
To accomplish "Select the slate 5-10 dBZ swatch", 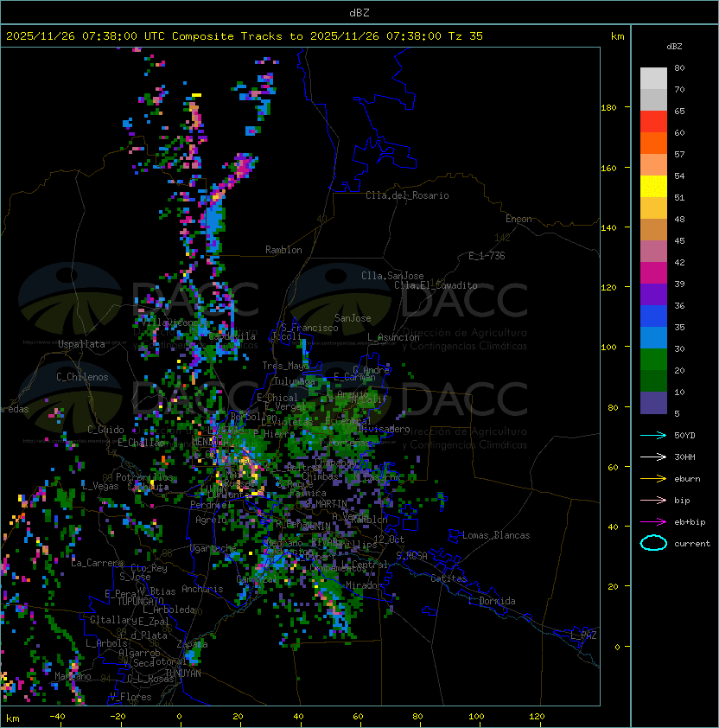I will [653, 403].
